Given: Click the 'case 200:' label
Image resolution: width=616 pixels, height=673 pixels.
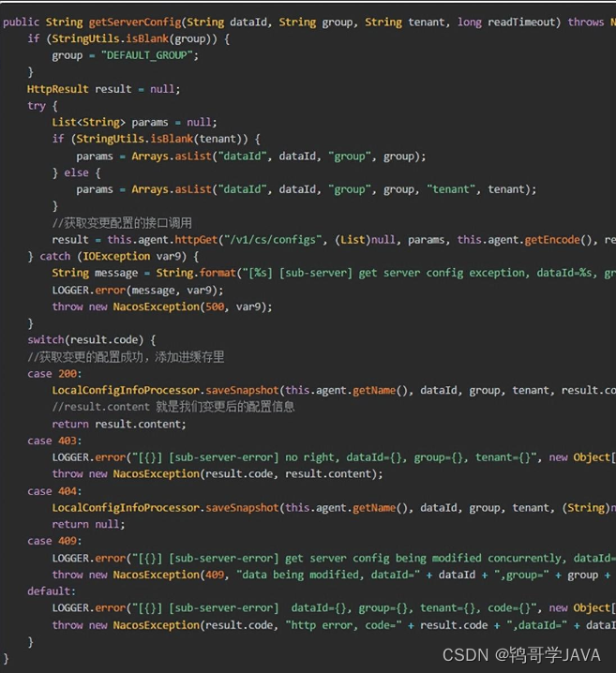Looking at the screenshot, I should (x=54, y=374).
